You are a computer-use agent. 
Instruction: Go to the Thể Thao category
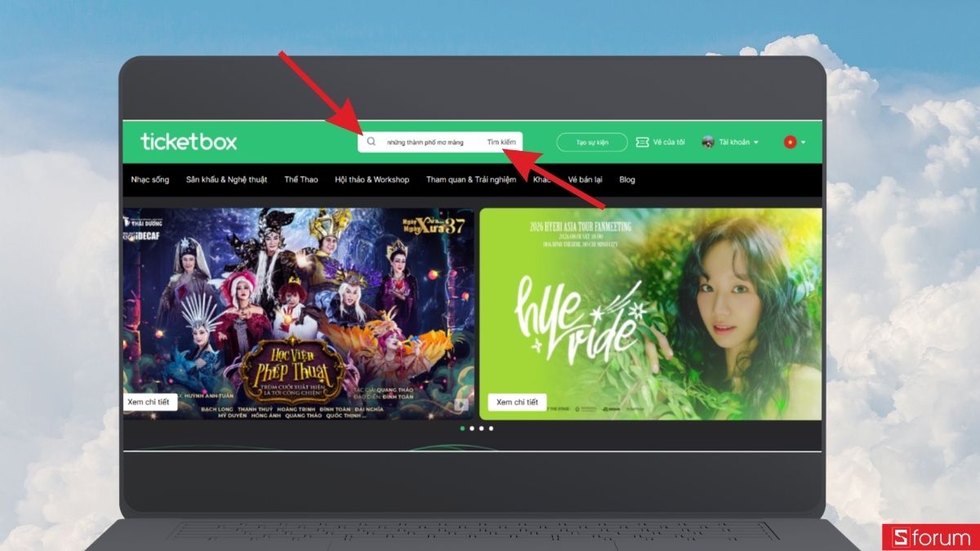click(301, 180)
